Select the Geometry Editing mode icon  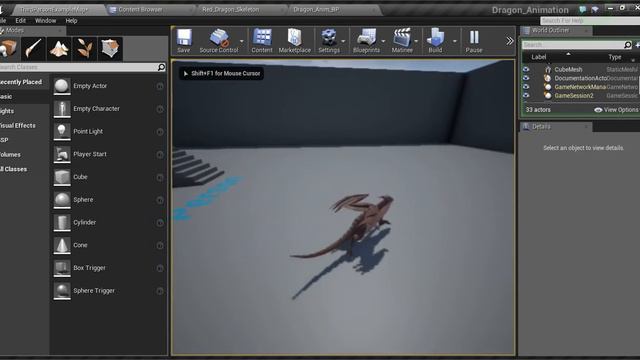[110, 49]
